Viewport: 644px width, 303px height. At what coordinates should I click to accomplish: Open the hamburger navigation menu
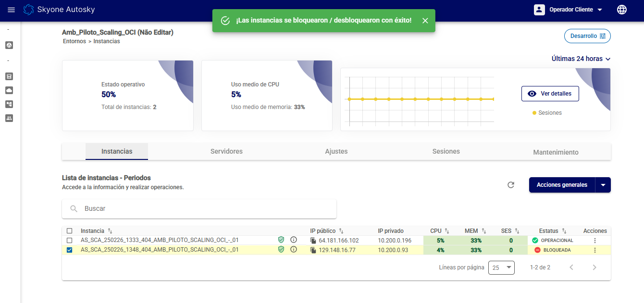(12, 10)
